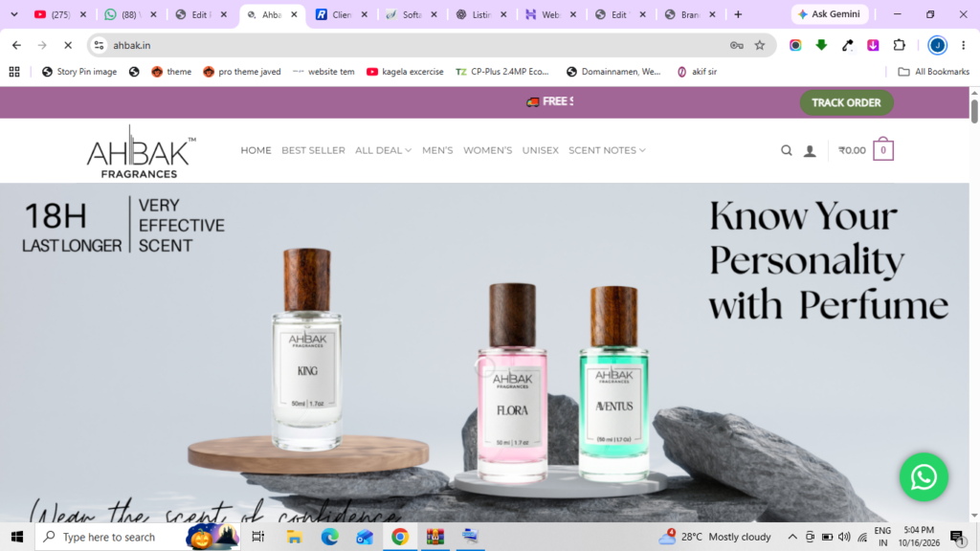This screenshot has width=980, height=551.
Task: Click the Ahbak Fragrances logo
Action: tap(141, 151)
